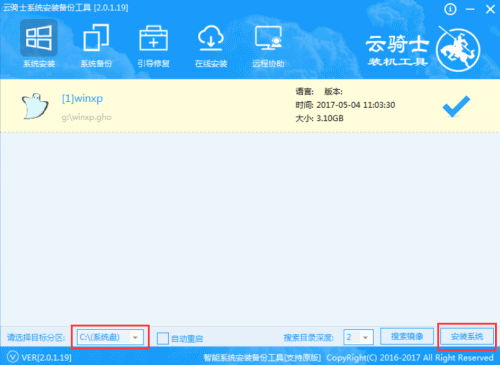Open 引导修复 boot repair toolbox
500x365 pixels.
coord(153,45)
